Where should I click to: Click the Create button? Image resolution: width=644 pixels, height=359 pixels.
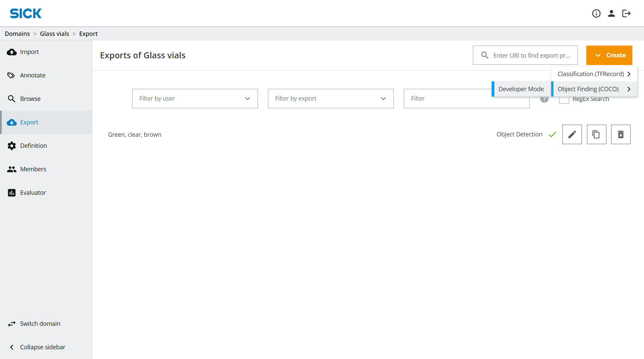point(609,55)
